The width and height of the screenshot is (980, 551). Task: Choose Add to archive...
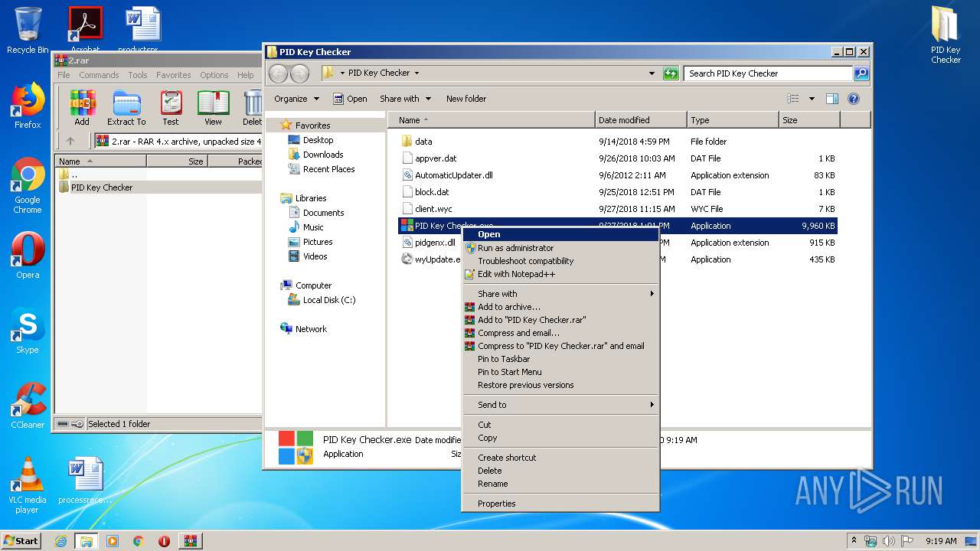pyautogui.click(x=561, y=307)
